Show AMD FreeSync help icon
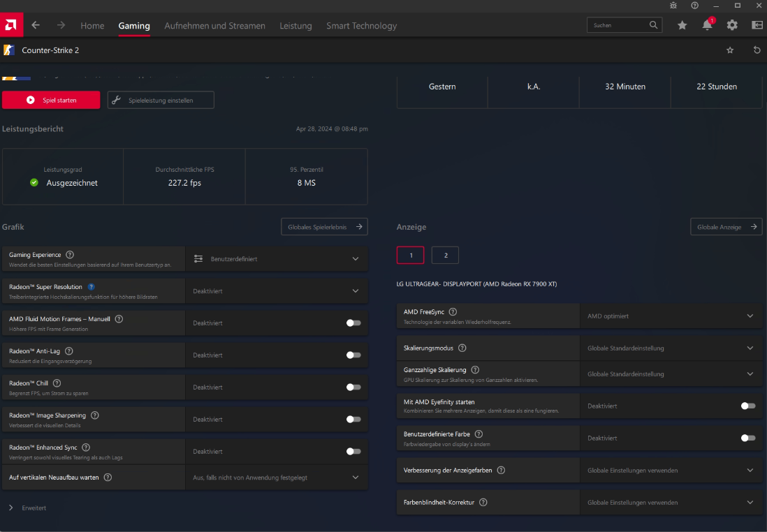 453,312
